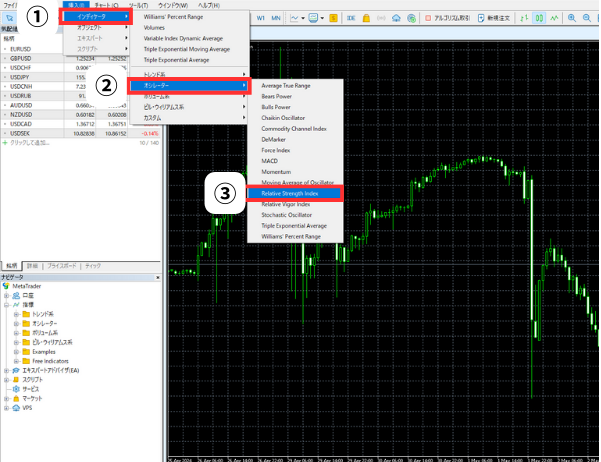The image size is (601, 462).
Task: Click the signals radio wave icon
Action: [383, 18]
